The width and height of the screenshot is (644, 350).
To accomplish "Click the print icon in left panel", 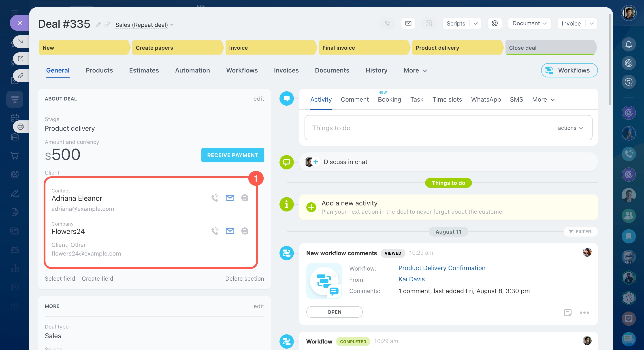I will click(x=21, y=127).
